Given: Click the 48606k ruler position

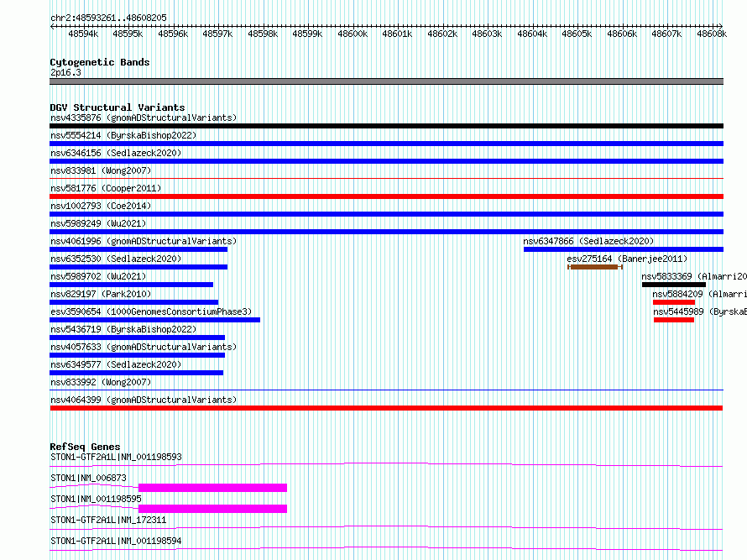Looking at the screenshot, I should tap(622, 34).
